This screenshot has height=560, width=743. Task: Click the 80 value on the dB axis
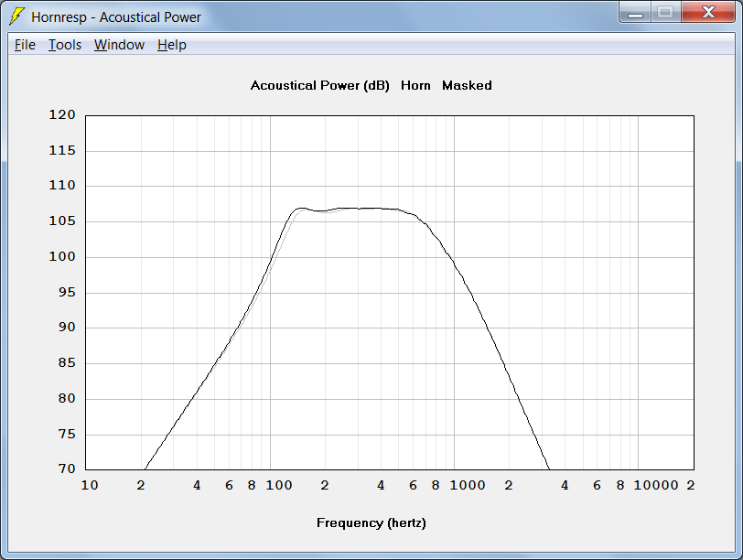tap(67, 398)
